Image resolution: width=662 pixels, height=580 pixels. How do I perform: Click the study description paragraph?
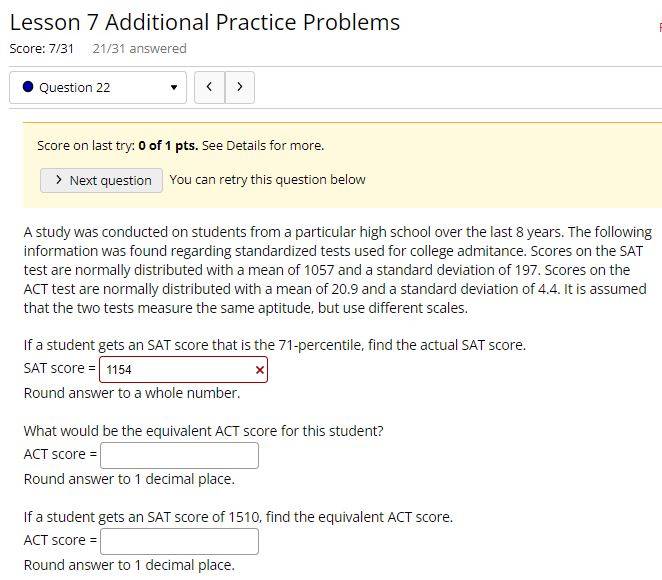338,270
